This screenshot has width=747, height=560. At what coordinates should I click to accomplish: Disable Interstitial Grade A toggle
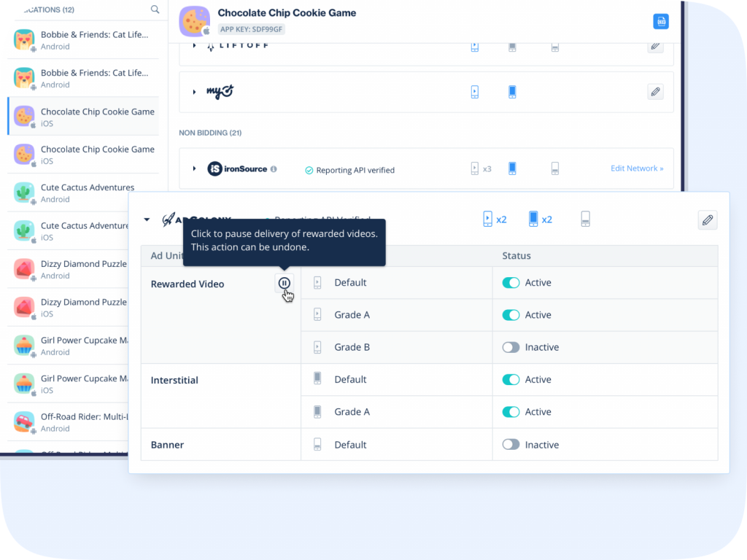point(511,412)
